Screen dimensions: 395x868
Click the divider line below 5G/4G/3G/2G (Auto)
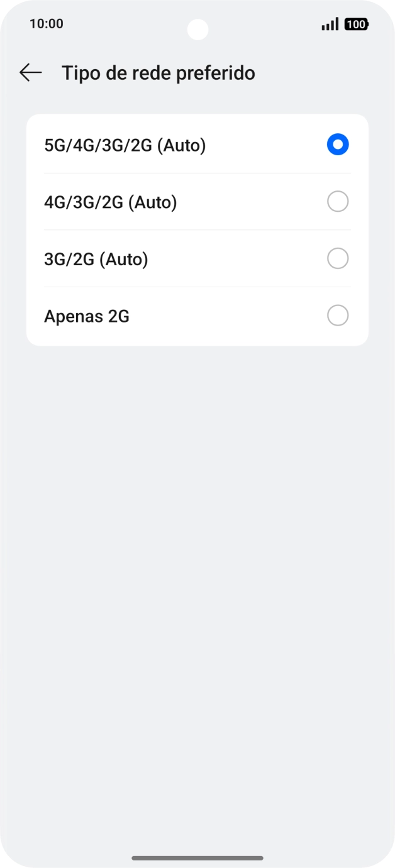click(x=197, y=173)
